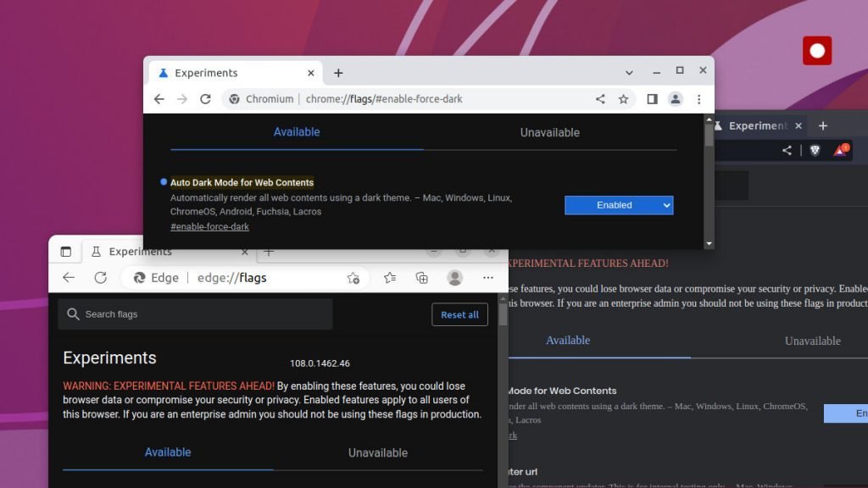Click the Reset all button in Edge
The image size is (868, 488).
click(459, 314)
